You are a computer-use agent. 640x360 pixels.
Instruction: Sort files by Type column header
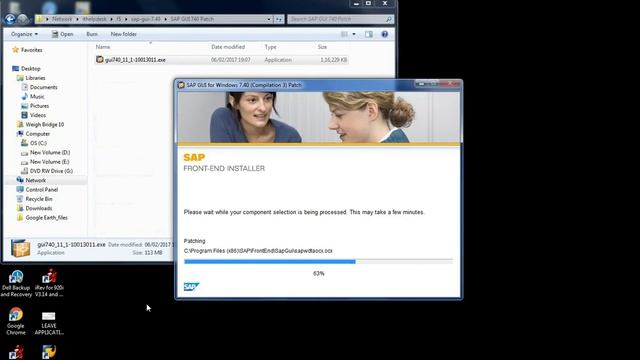(270, 47)
